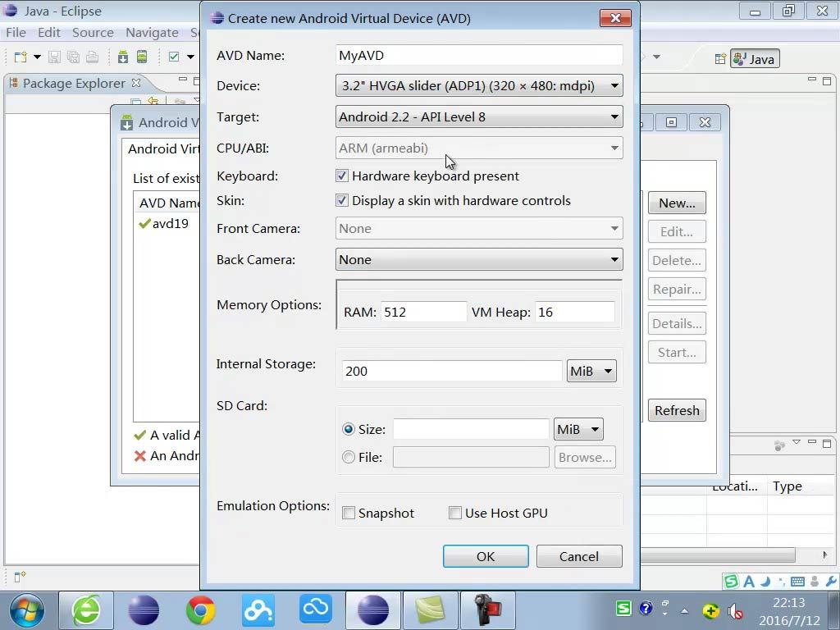The image size is (840, 630).
Task: Open the Source menu in Eclipse
Action: (93, 33)
